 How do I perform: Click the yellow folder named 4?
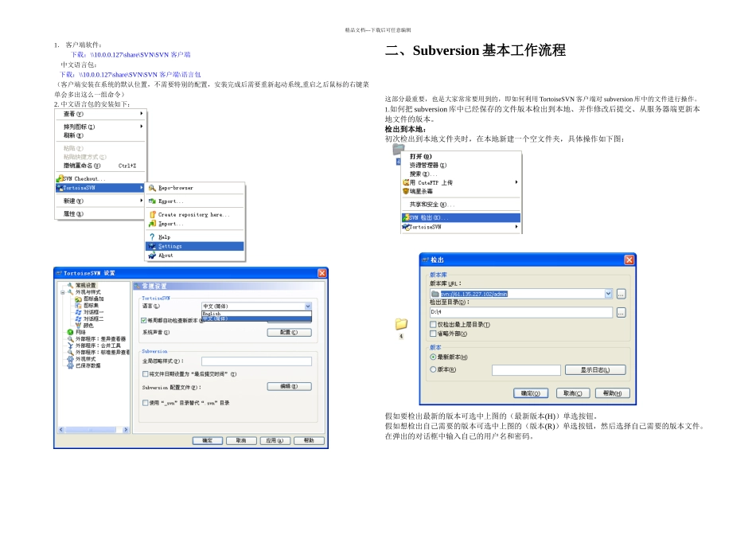point(401,324)
